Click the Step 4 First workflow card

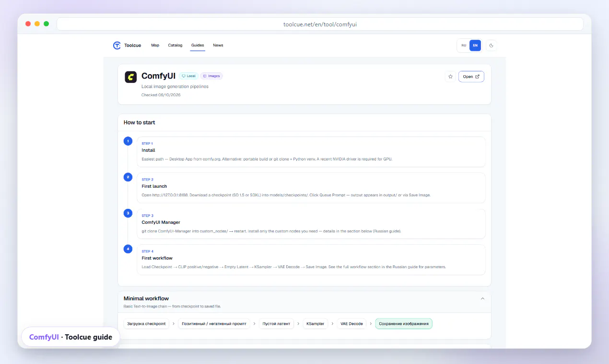coord(311,260)
